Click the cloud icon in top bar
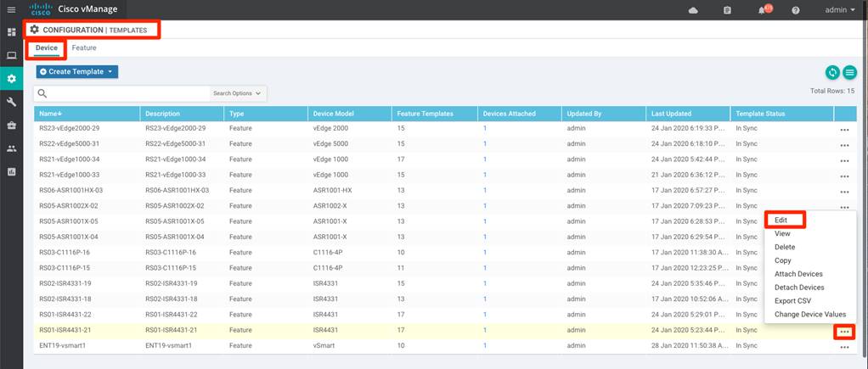Viewport: 868px width, 369px height. click(693, 10)
